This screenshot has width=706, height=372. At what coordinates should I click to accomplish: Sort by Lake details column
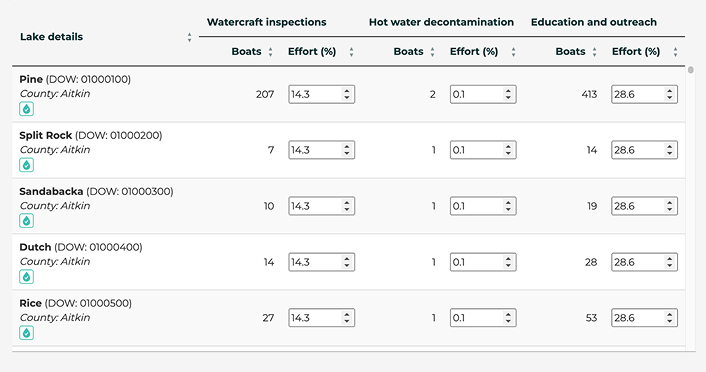[x=190, y=37]
